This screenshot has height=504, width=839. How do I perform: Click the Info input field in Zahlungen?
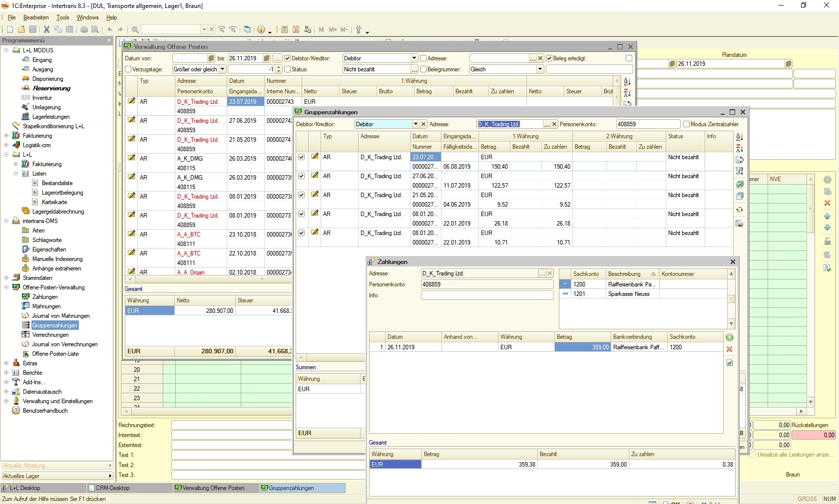point(487,295)
